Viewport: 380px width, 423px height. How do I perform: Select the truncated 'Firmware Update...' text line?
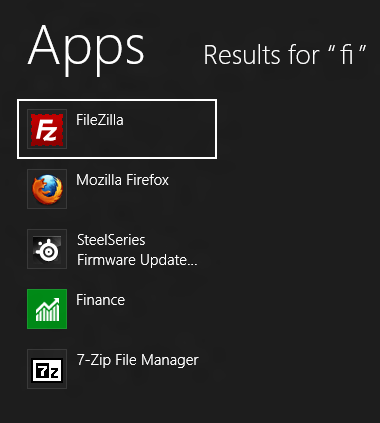click(137, 260)
